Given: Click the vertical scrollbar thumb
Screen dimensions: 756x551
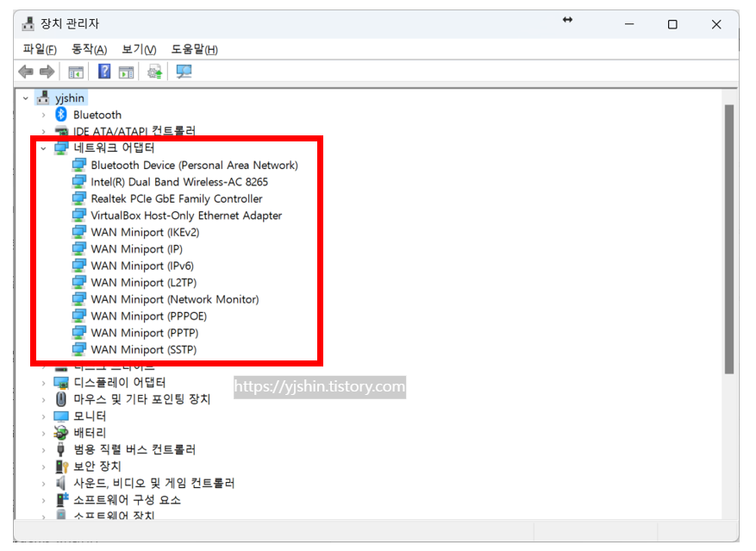Looking at the screenshot, I should click(729, 240).
